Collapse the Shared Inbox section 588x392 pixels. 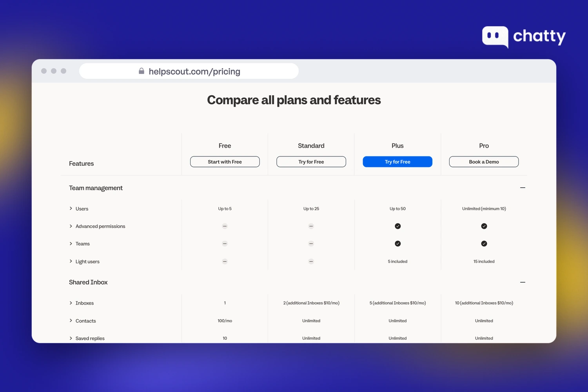coord(523,282)
